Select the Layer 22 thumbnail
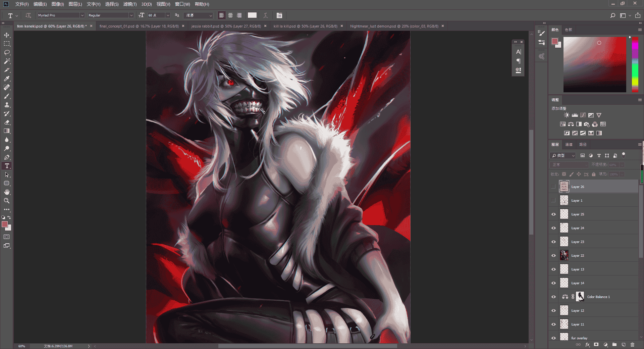 click(564, 255)
